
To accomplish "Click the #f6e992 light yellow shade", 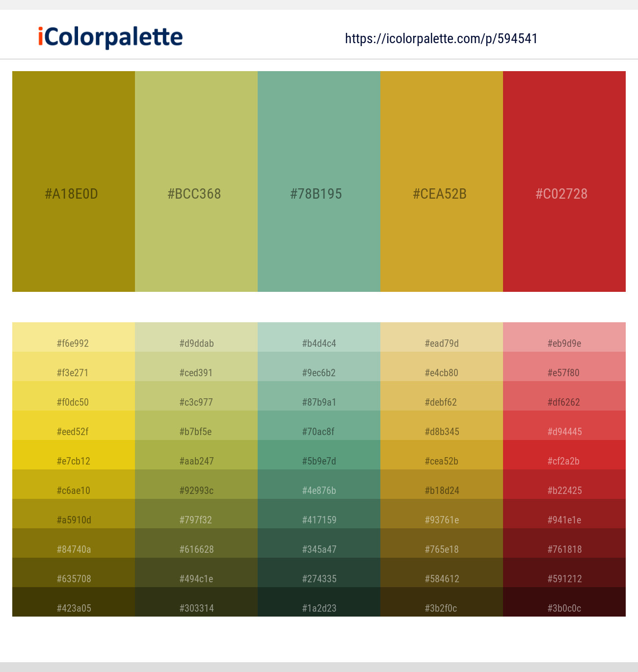I will point(74,337).
